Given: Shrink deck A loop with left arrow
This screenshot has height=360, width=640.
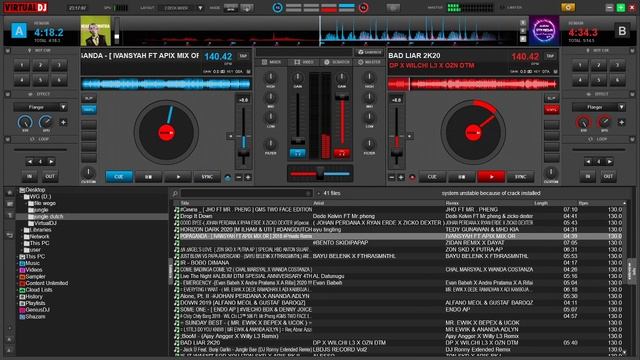Looking at the screenshot, I should click(30, 162).
